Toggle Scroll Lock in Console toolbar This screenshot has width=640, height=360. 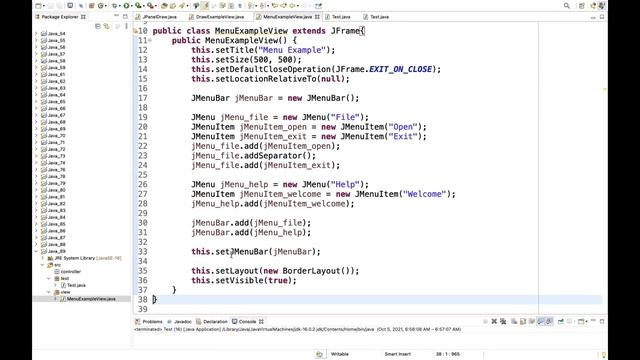[x=523, y=322]
